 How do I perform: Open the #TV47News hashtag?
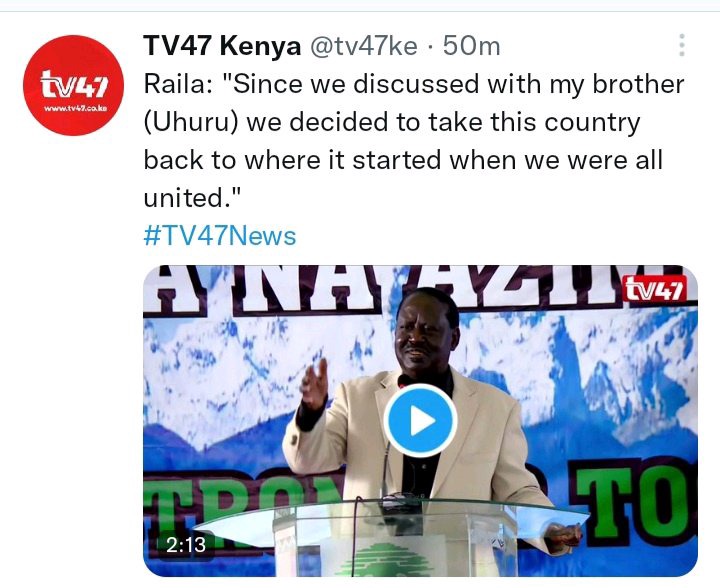(x=219, y=236)
